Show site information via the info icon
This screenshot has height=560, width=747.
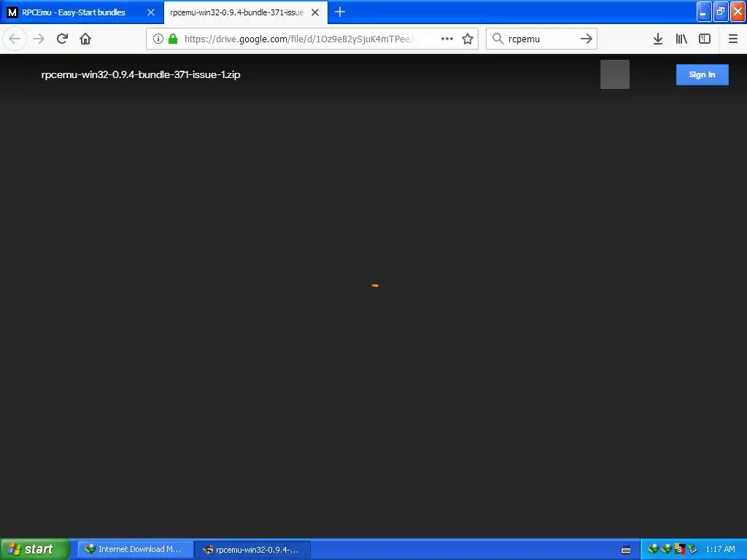point(158,39)
